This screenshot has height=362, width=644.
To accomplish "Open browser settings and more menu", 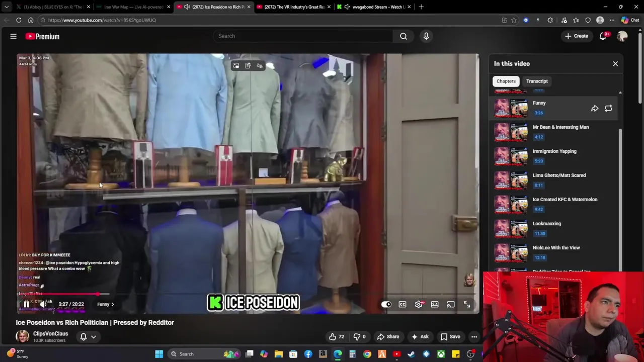I will pos(612,20).
